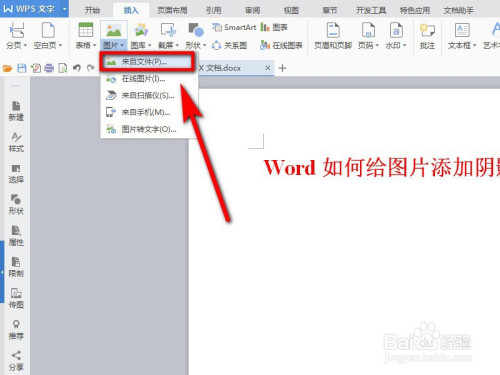Click 传图 in the left sidebar
The image size is (500, 375).
[x=16, y=299]
